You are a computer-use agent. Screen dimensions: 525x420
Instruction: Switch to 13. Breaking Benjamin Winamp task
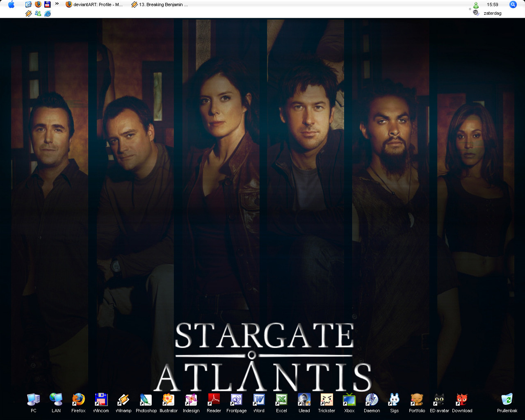point(160,5)
